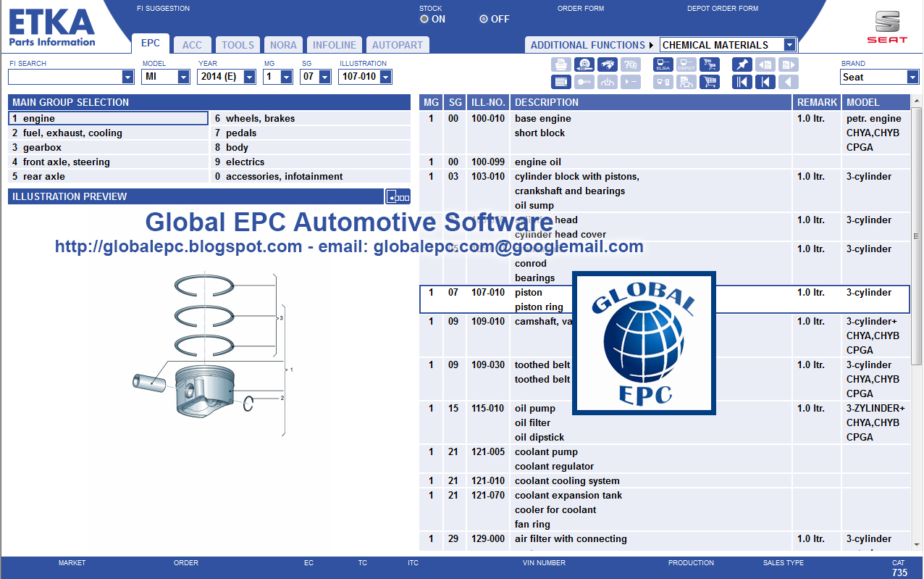
Task: Open the ELSA connection icon
Action: [x=663, y=64]
